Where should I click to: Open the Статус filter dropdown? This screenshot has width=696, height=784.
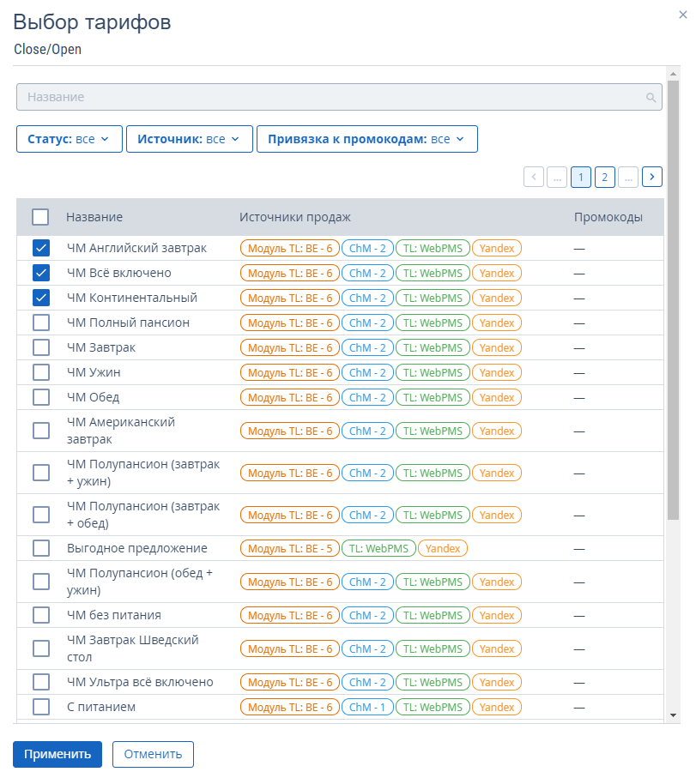point(69,139)
